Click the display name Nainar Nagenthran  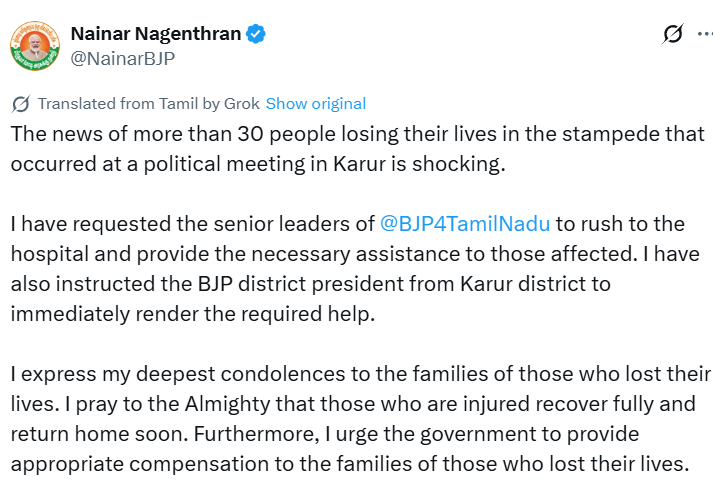pyautogui.click(x=156, y=34)
